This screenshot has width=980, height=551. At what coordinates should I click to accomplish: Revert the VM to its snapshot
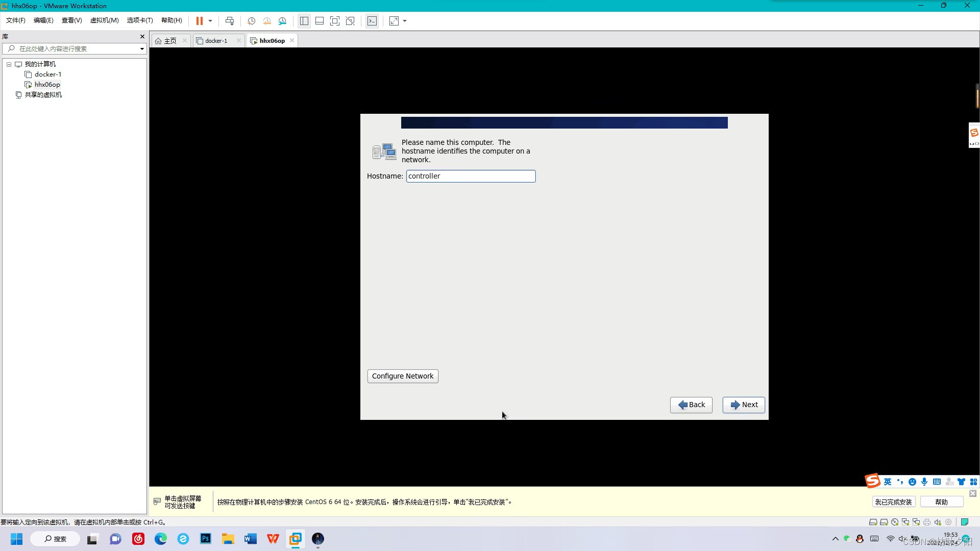point(267,21)
